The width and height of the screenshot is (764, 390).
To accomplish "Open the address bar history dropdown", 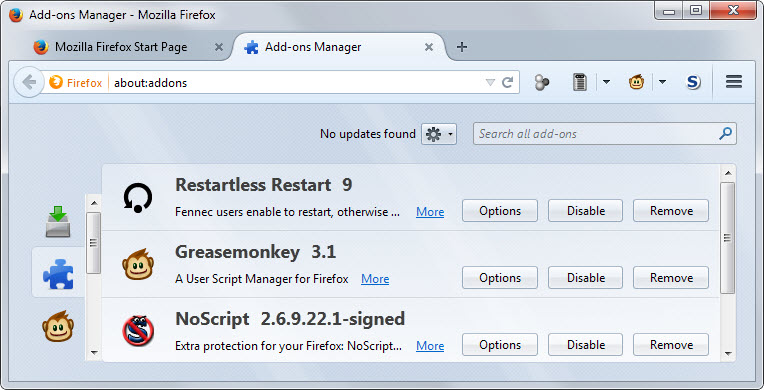I will click(x=490, y=82).
